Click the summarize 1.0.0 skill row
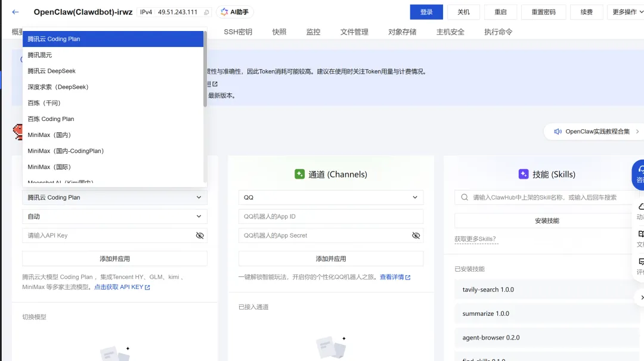This screenshot has height=361, width=644. tap(547, 314)
